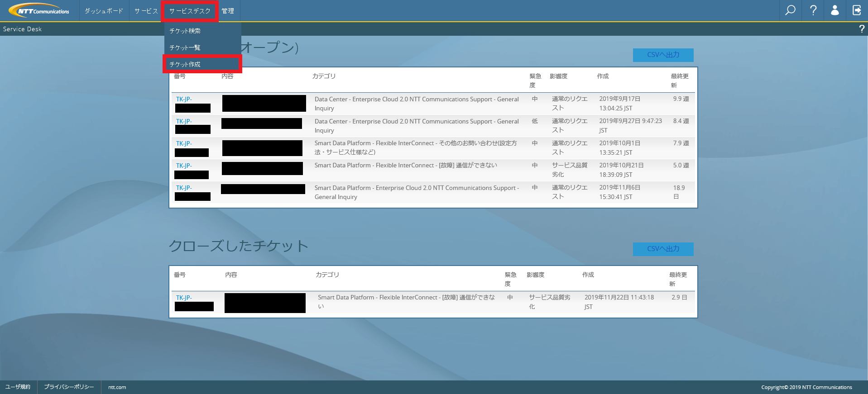
Task: Click プライバシーポリシー footer link
Action: tap(69, 387)
